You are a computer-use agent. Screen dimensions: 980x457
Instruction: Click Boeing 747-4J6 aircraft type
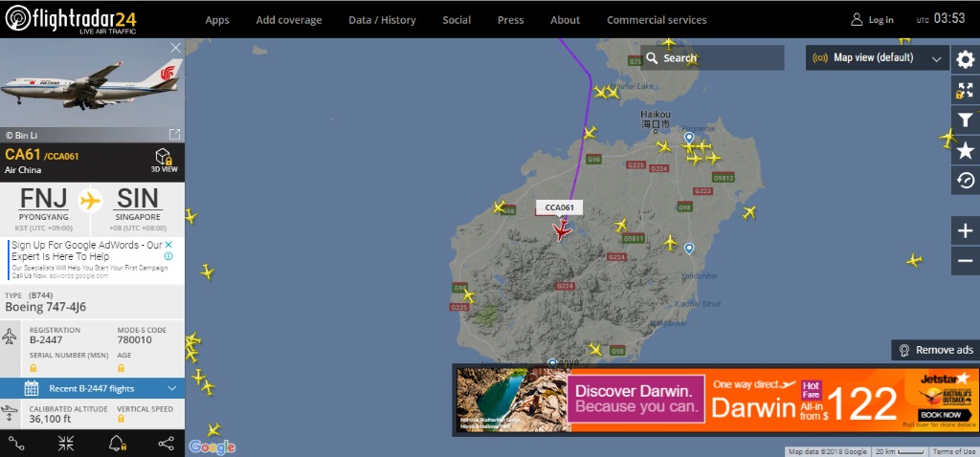pos(46,307)
